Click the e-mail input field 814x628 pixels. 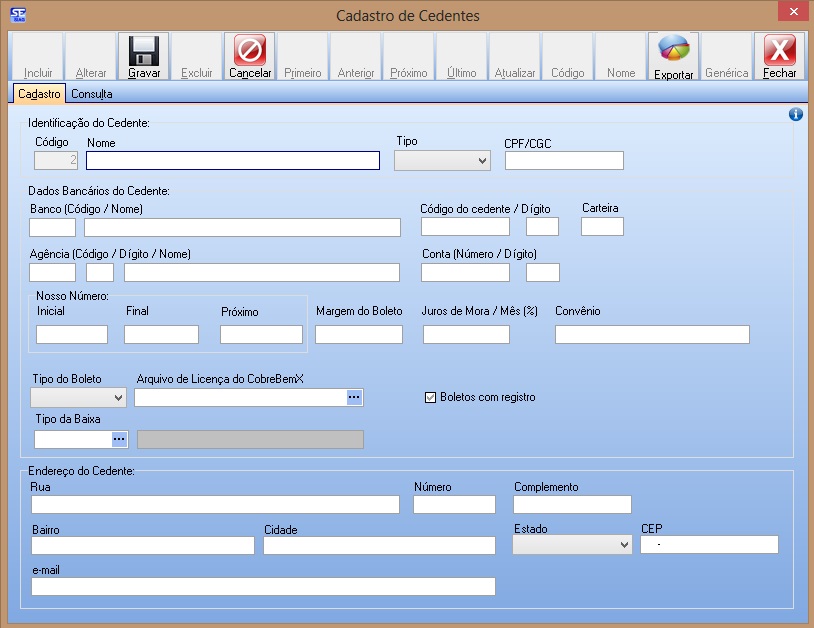263,586
